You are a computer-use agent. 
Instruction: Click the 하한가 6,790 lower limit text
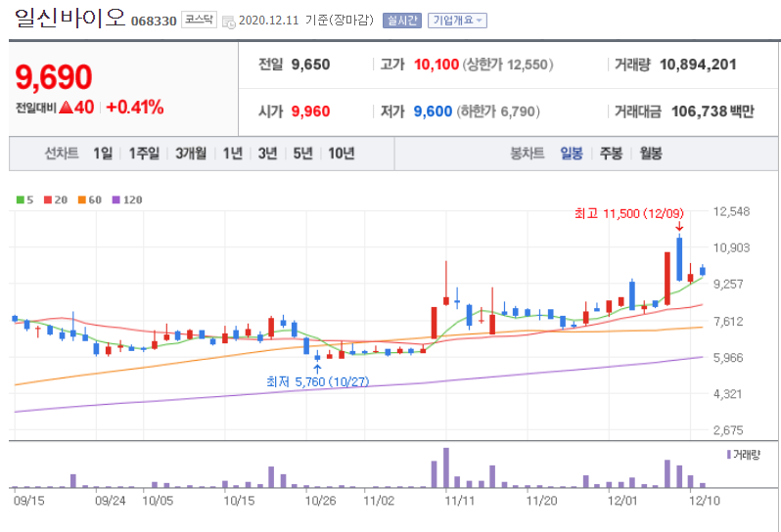498,111
